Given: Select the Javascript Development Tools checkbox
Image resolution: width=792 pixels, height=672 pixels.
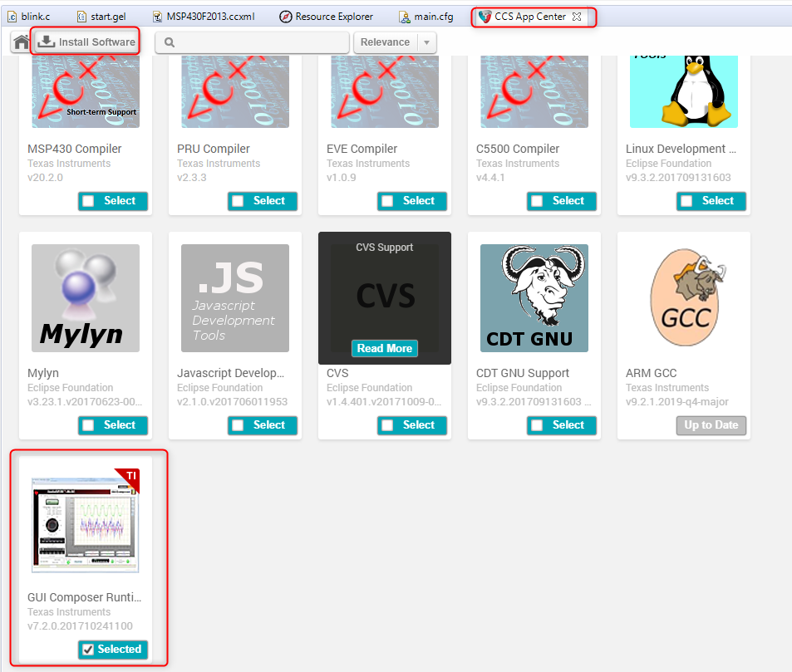Looking at the screenshot, I should click(x=238, y=425).
